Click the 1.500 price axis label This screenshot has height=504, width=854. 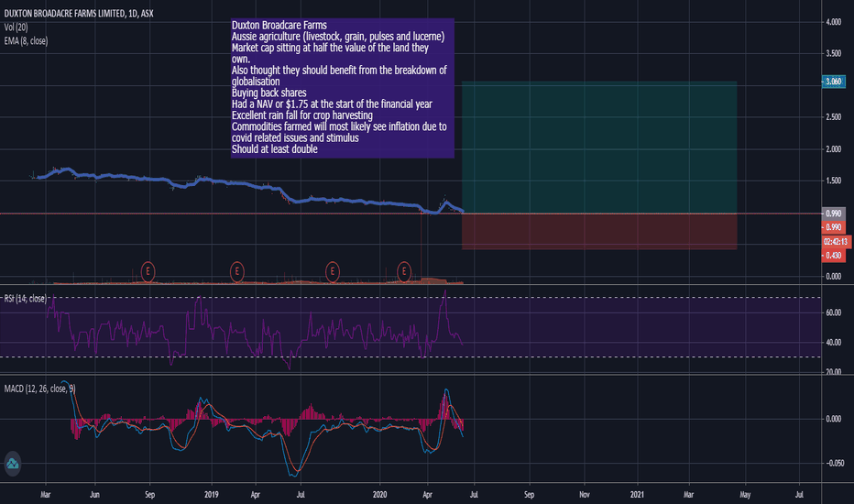(x=833, y=181)
